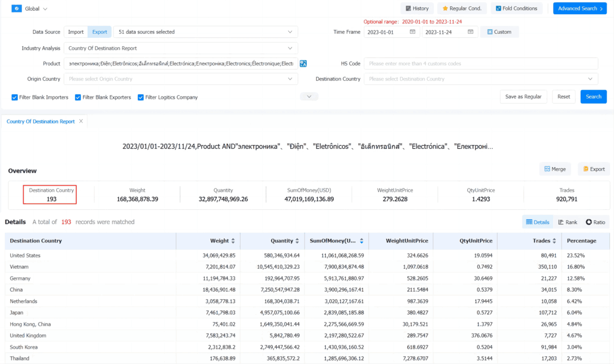Sort by Quantity column arrows

click(x=297, y=241)
